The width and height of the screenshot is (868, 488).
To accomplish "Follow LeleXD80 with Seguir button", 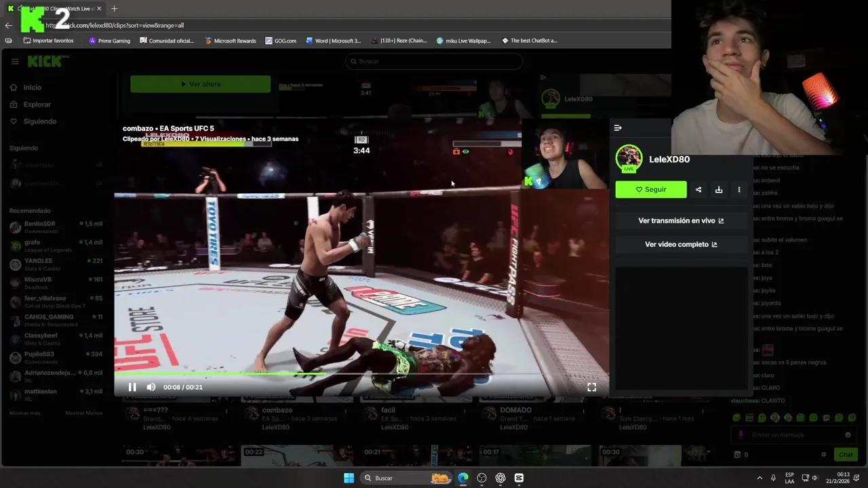I will pyautogui.click(x=651, y=190).
